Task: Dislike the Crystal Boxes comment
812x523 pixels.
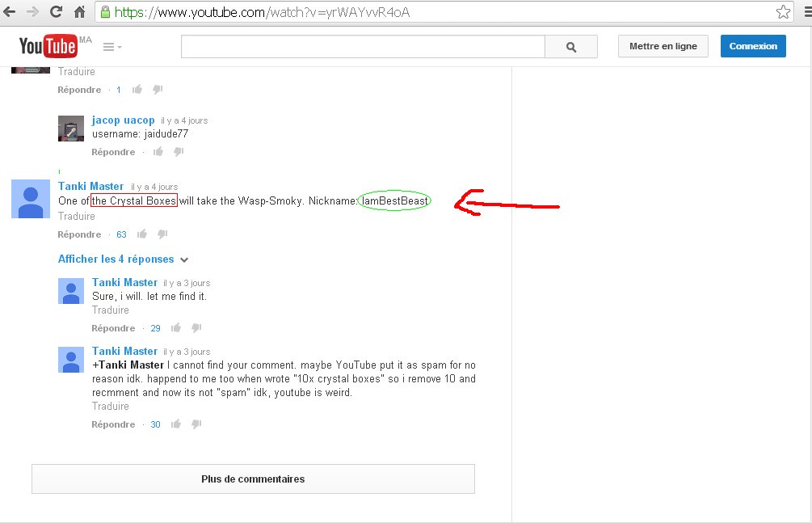Action: [162, 234]
